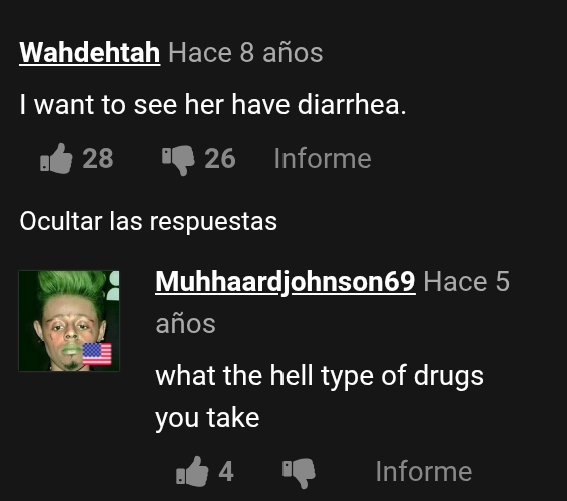Click the Hace 5 timestamp on reply
This screenshot has width=567, height=501.
click(466, 281)
